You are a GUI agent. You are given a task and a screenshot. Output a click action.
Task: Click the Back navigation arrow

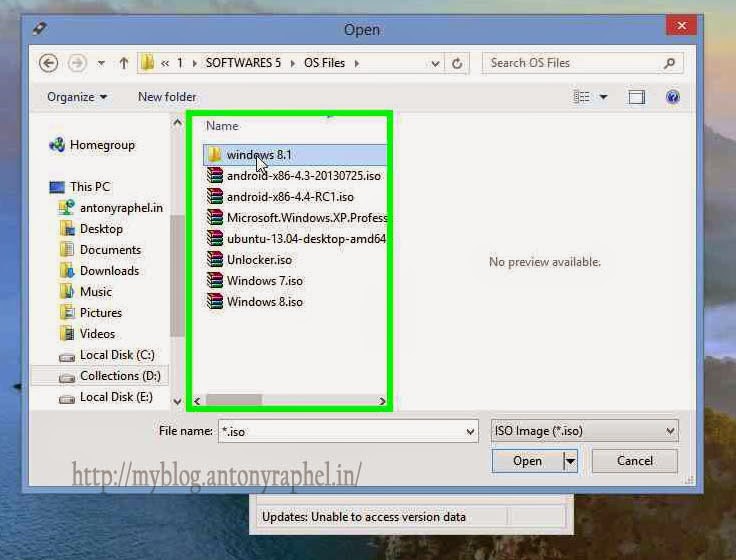pyautogui.click(x=48, y=63)
